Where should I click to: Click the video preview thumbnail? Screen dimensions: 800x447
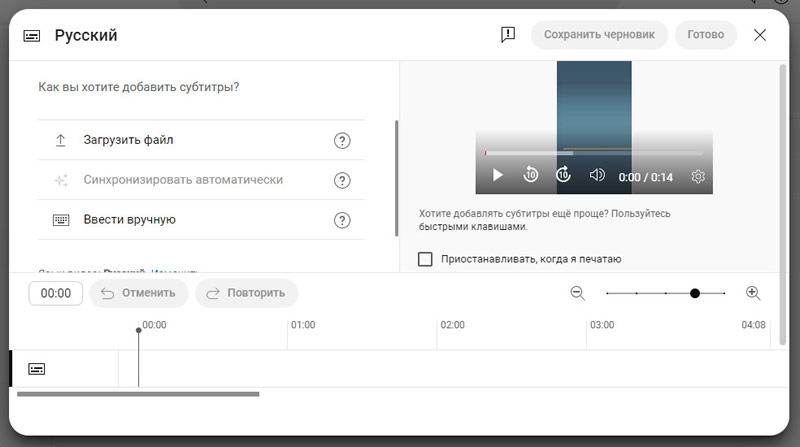594,128
